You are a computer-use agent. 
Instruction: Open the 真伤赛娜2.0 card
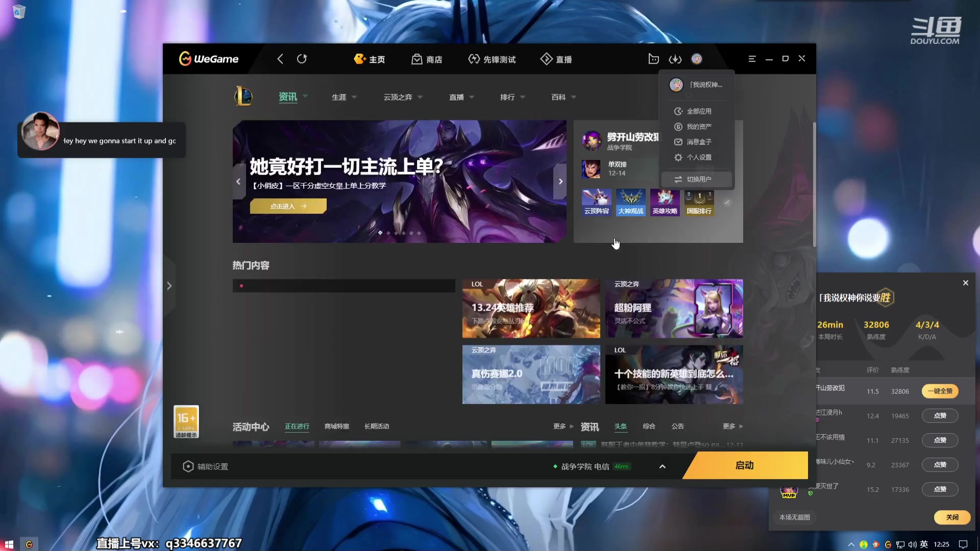531,374
